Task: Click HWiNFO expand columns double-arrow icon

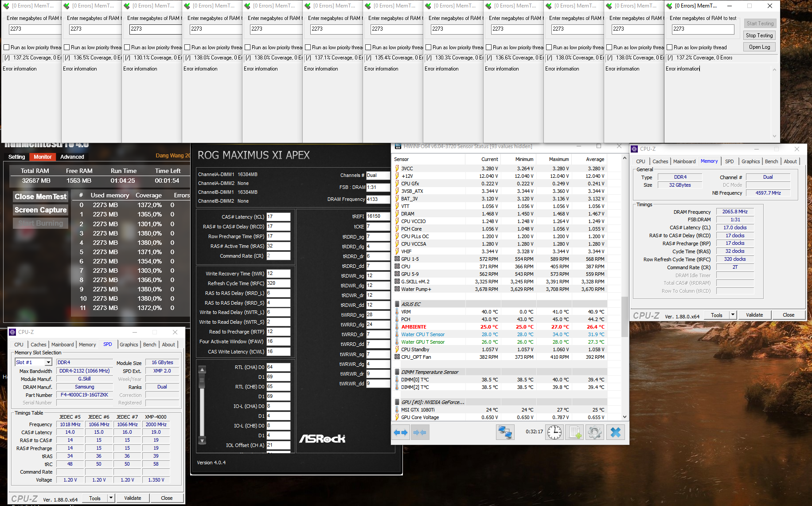Action: 401,432
